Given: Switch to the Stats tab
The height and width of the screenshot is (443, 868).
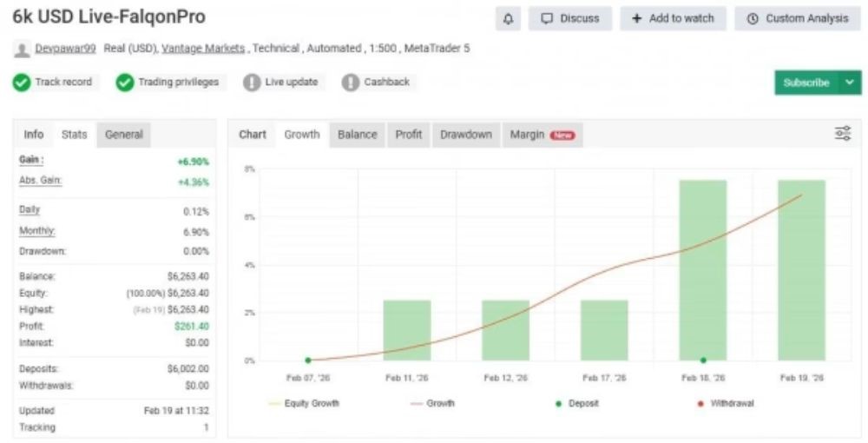Looking at the screenshot, I should [74, 135].
